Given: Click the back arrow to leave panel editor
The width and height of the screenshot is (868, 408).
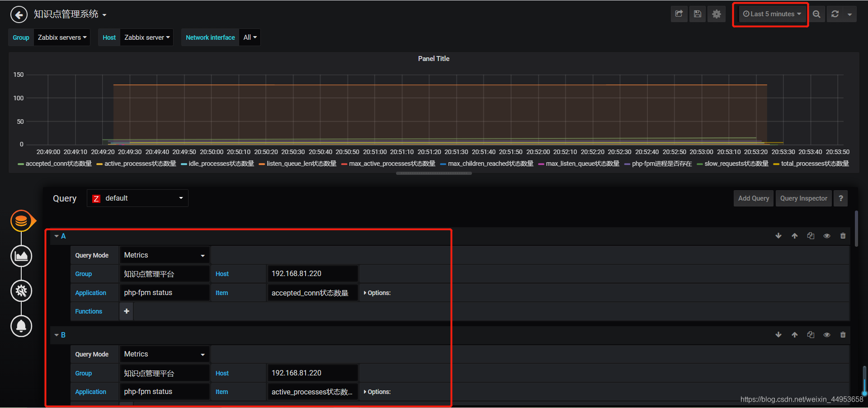Looking at the screenshot, I should coord(19,15).
